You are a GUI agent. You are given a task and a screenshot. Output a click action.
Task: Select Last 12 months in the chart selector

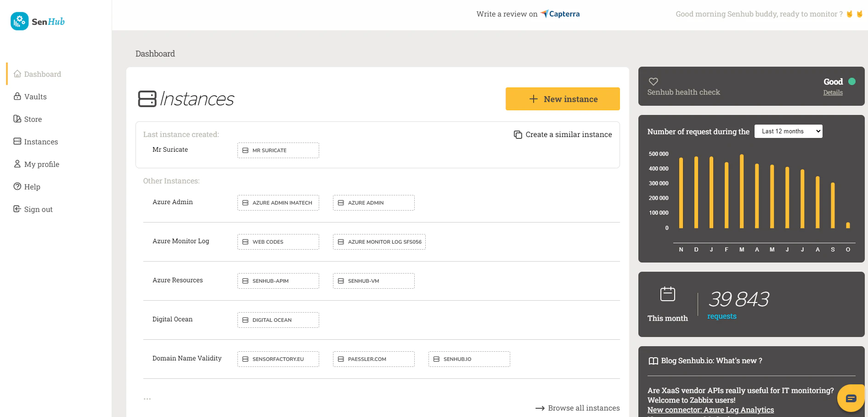click(788, 131)
